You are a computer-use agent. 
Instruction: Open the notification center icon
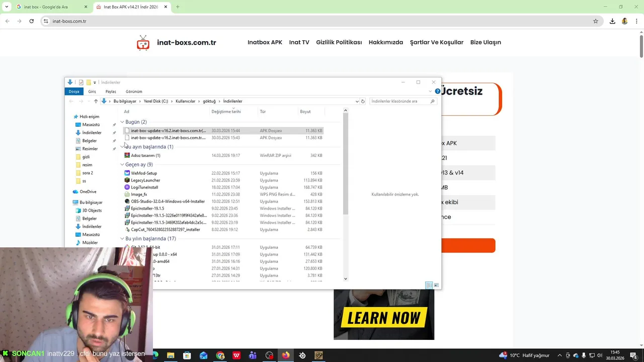click(x=633, y=355)
